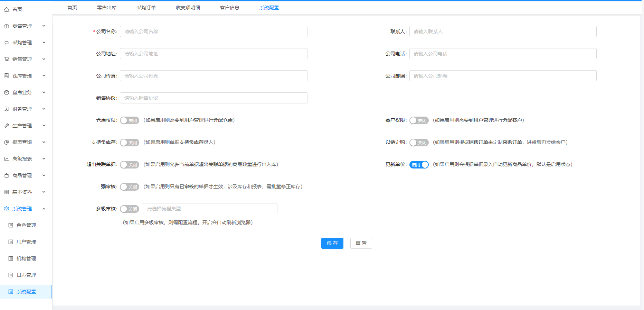Click the 角色管理 list icon
The height and width of the screenshot is (310, 644).
coord(11,225)
